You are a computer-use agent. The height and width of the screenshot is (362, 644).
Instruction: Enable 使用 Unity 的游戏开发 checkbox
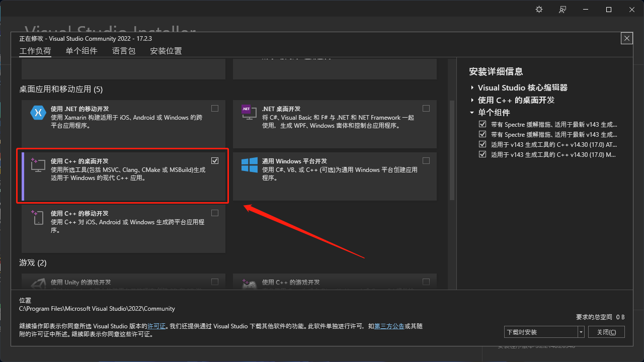click(x=215, y=282)
